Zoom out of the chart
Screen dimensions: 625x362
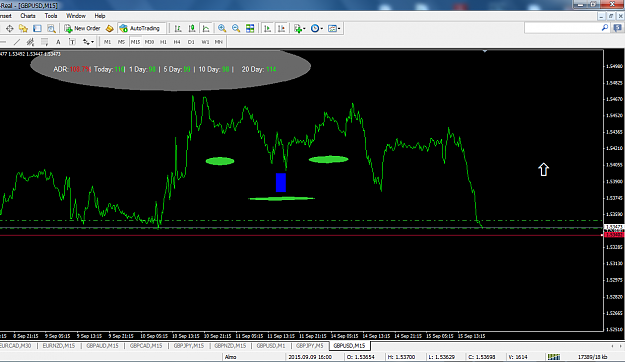(236, 28)
